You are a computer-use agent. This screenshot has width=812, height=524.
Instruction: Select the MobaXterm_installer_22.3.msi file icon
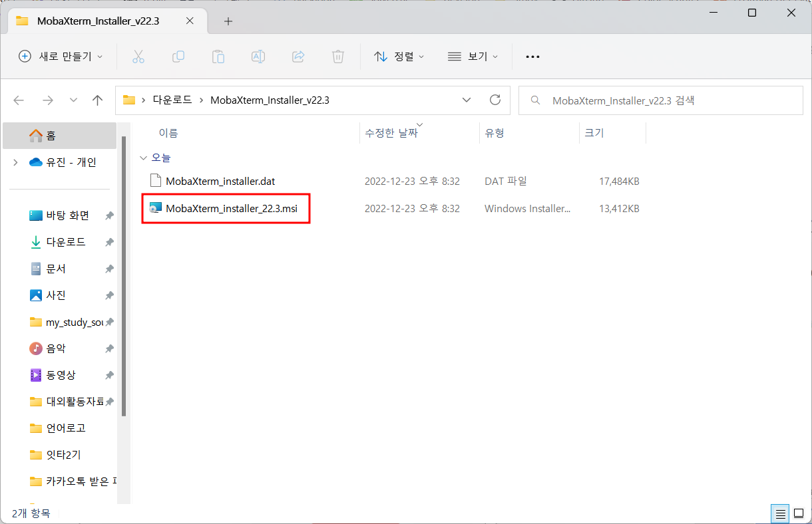coord(155,208)
